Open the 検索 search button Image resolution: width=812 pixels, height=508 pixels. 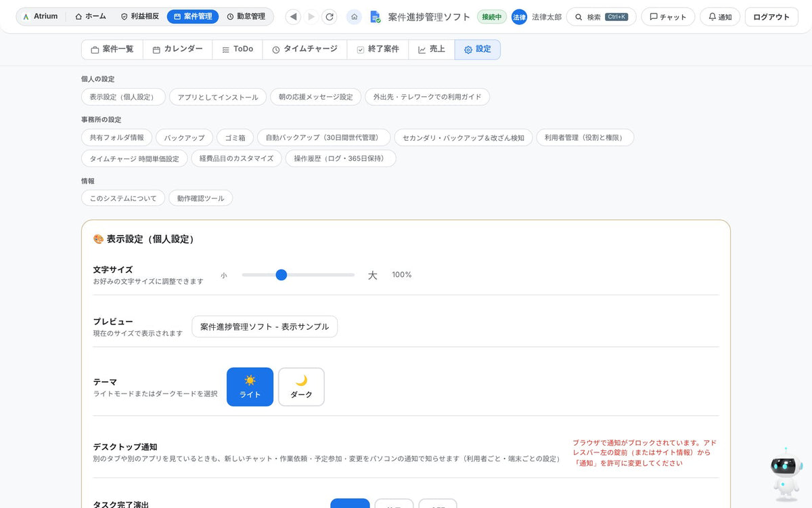[x=601, y=17]
